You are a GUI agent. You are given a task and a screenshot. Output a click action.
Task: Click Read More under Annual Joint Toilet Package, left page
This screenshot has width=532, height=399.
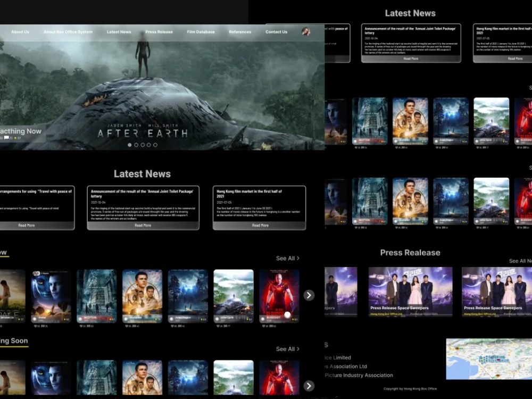pyautogui.click(x=143, y=225)
